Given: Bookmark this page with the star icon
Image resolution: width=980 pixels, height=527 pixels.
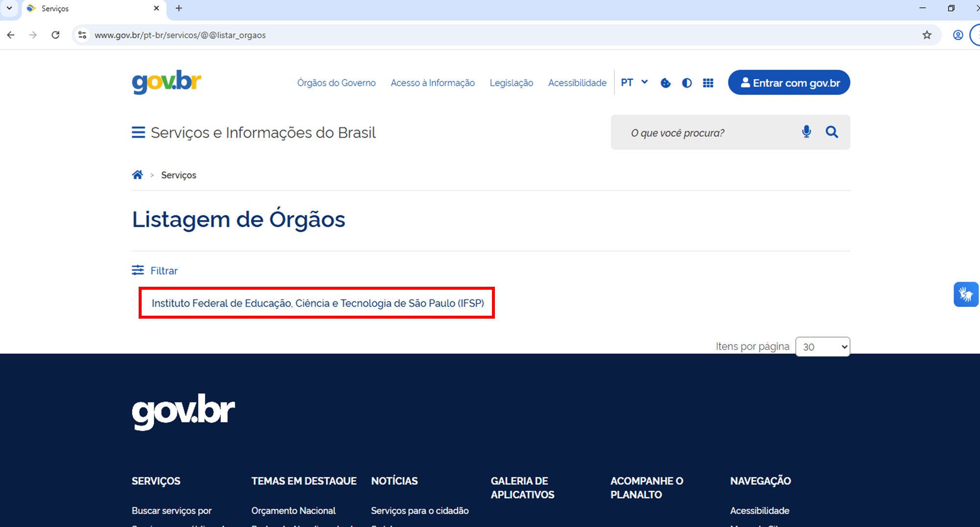Looking at the screenshot, I should (x=927, y=35).
